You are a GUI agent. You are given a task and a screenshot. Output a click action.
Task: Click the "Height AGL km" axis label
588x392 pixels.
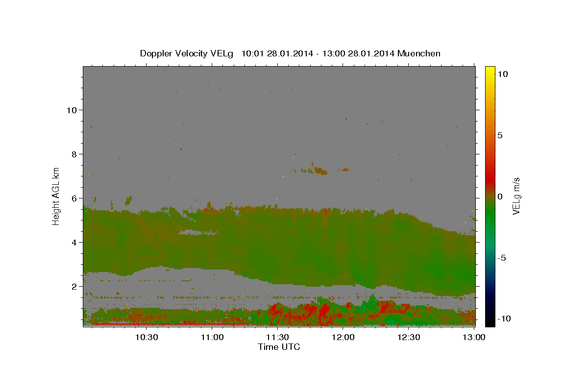pyautogui.click(x=56, y=196)
